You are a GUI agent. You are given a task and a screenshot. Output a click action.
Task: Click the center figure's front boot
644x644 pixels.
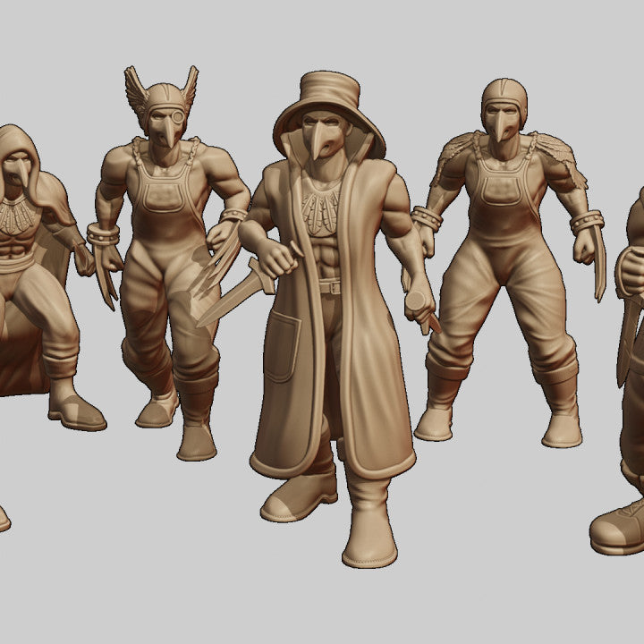(x=369, y=528)
